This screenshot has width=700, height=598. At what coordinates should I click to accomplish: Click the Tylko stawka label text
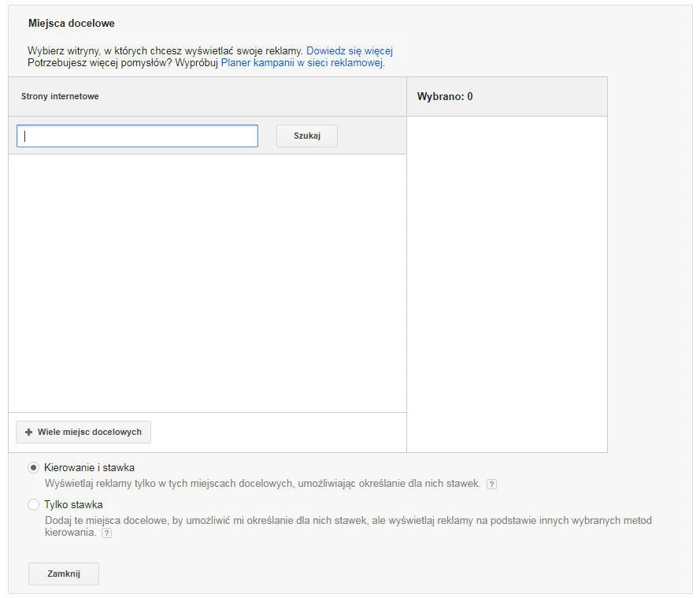73,504
